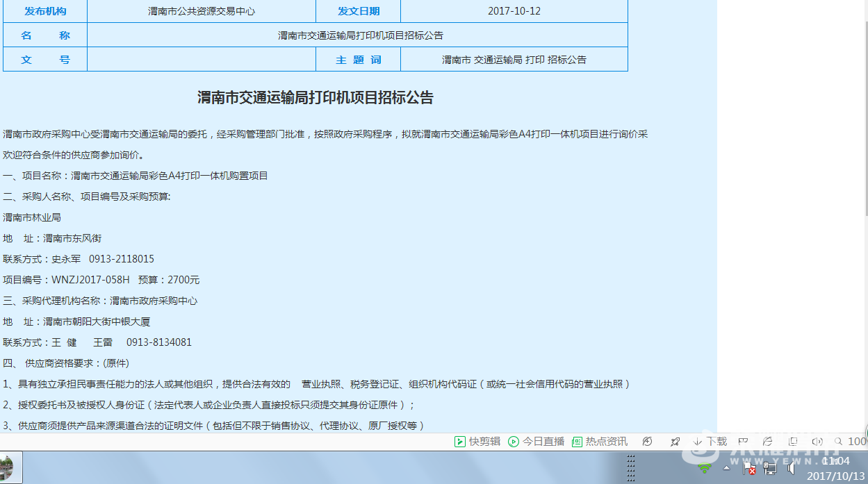Show hidden system tray icons
Screen dimensions: 868x484
click(x=726, y=468)
